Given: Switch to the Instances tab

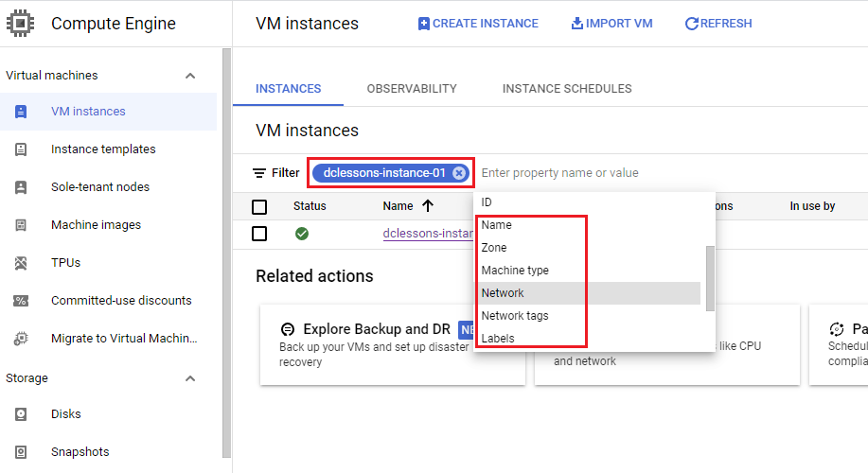Looking at the screenshot, I should click(288, 89).
